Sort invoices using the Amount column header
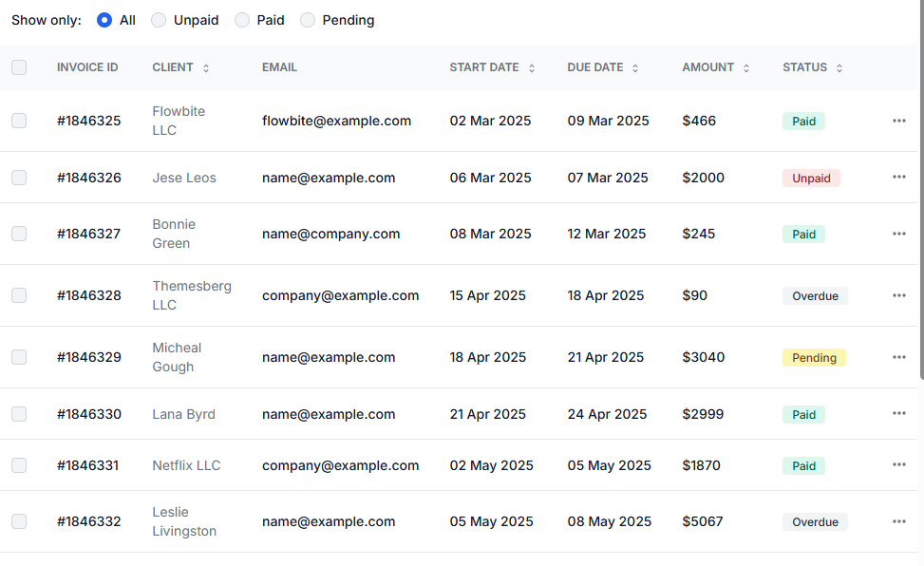 (746, 68)
